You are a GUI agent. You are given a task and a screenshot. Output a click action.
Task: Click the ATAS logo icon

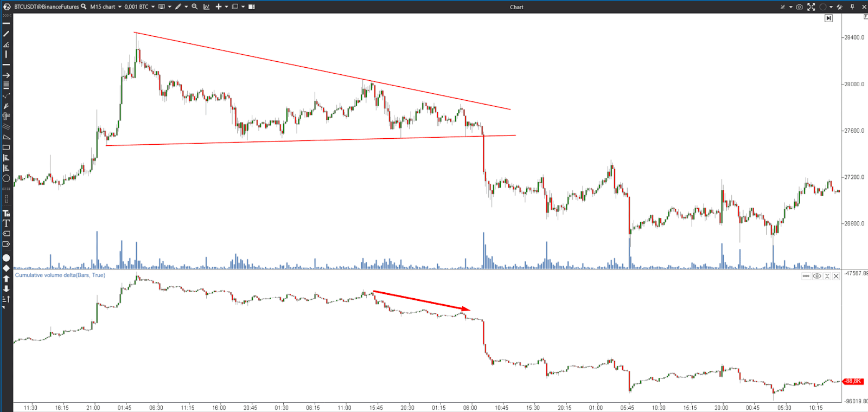coord(7,7)
